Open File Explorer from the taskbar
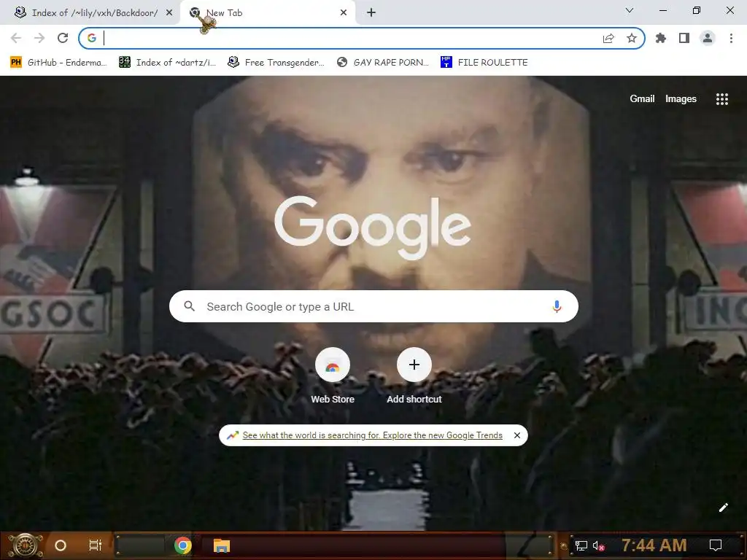Viewport: 747px width, 560px height. pyautogui.click(x=221, y=545)
